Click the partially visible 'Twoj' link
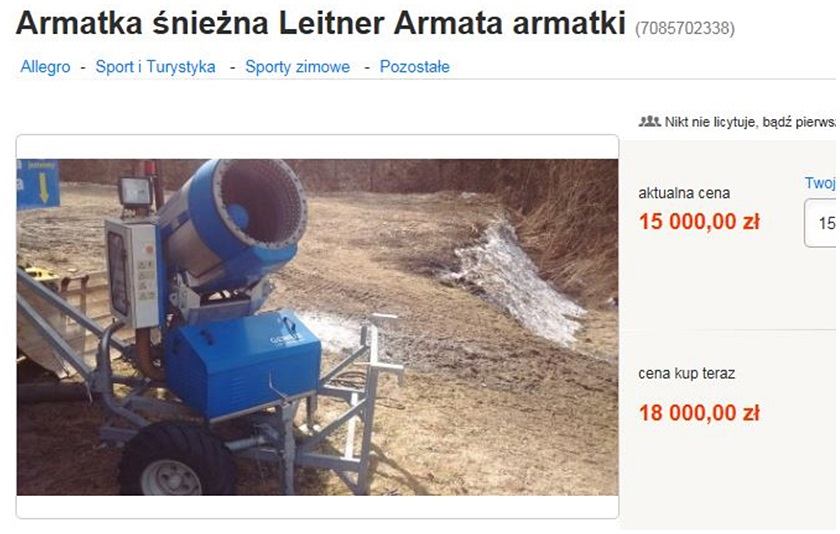Screen dimensions: 840x534 tap(820, 183)
